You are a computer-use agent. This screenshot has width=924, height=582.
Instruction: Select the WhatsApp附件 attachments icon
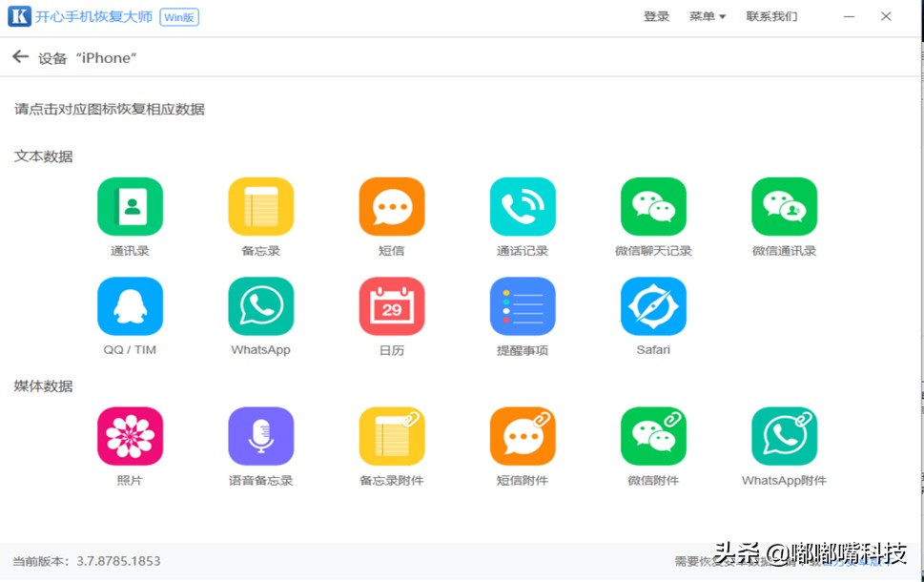point(783,435)
